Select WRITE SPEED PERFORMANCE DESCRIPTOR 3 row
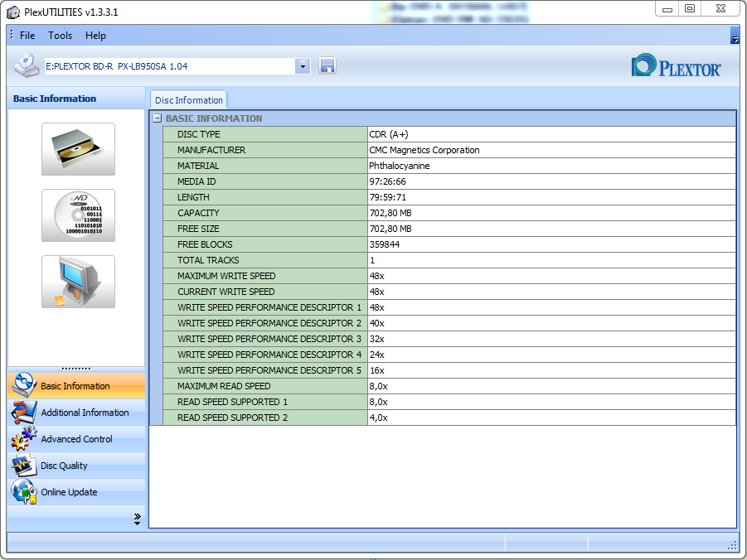 click(x=449, y=339)
